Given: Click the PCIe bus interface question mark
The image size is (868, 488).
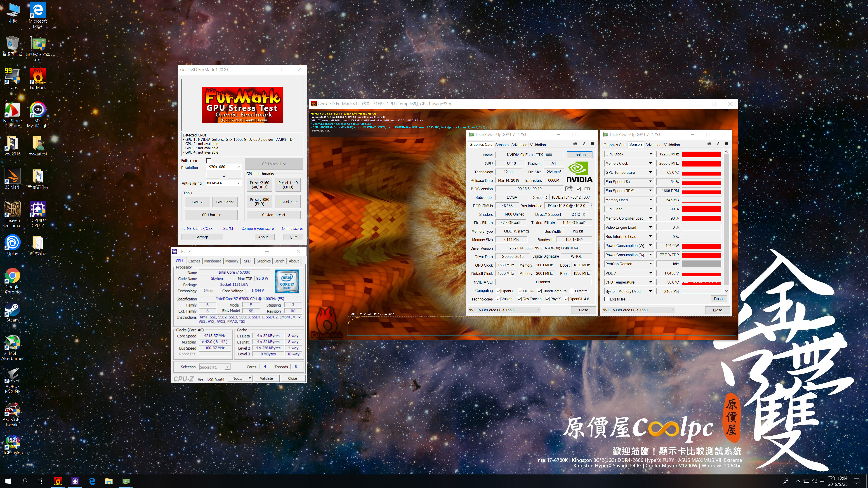Looking at the screenshot, I should [x=591, y=205].
